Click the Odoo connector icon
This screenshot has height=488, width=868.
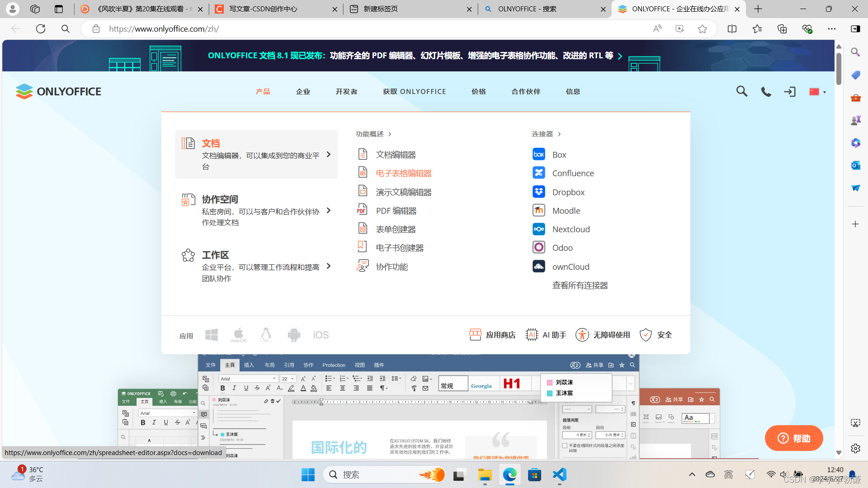pos(539,247)
